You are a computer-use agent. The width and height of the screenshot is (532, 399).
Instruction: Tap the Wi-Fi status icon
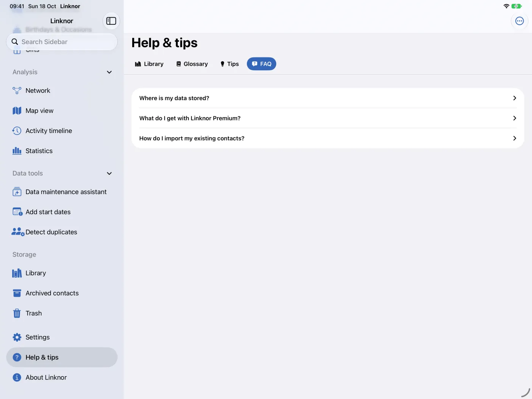coord(506,6)
